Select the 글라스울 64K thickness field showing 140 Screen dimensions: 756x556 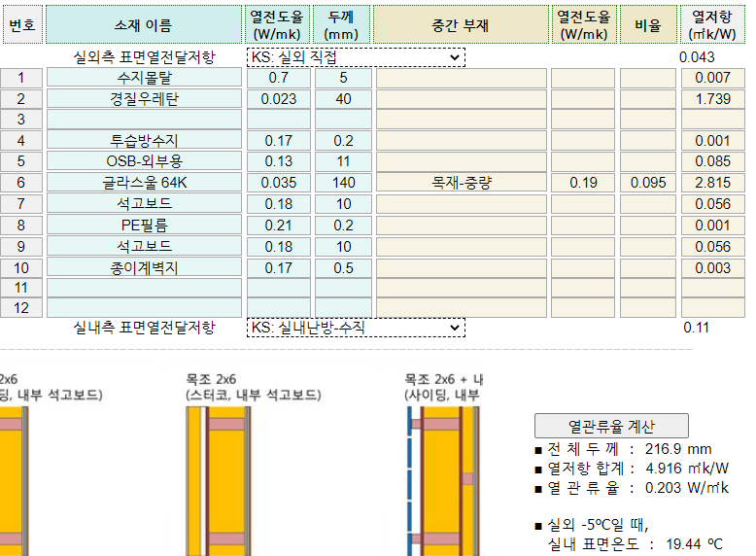point(343,183)
